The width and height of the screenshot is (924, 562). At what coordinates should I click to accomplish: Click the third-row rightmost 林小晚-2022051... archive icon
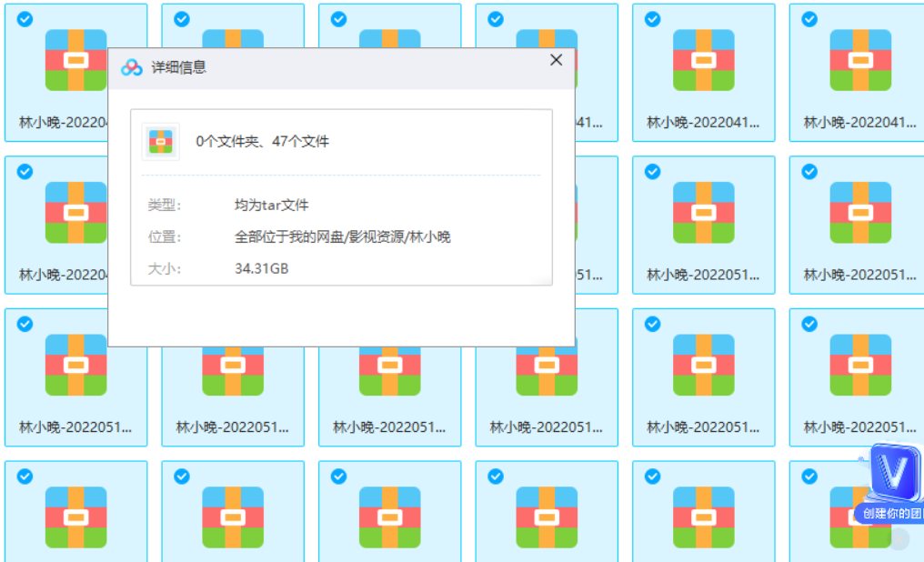tap(860, 365)
